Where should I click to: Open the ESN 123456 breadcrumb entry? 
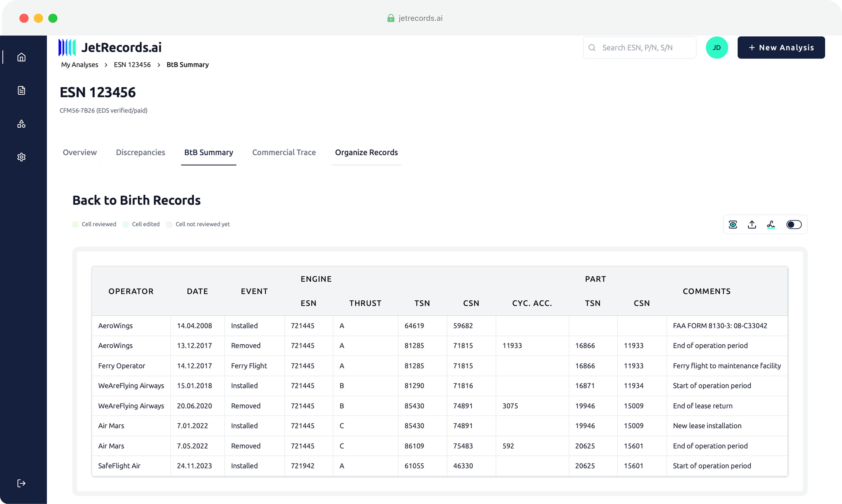(132, 65)
